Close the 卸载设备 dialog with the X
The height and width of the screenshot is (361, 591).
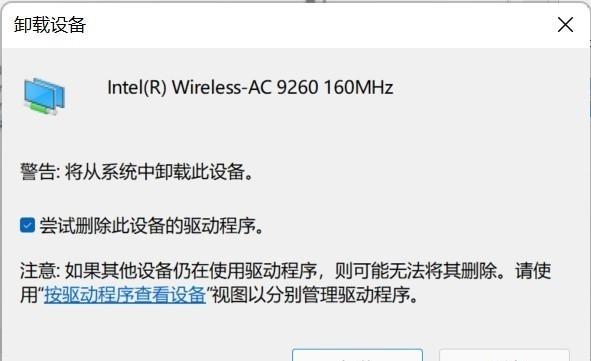565,25
